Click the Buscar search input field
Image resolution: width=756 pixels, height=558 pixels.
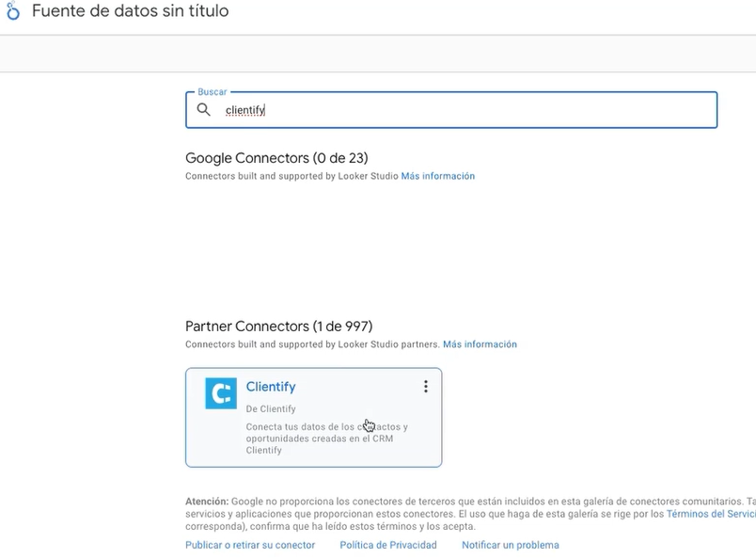click(451, 110)
